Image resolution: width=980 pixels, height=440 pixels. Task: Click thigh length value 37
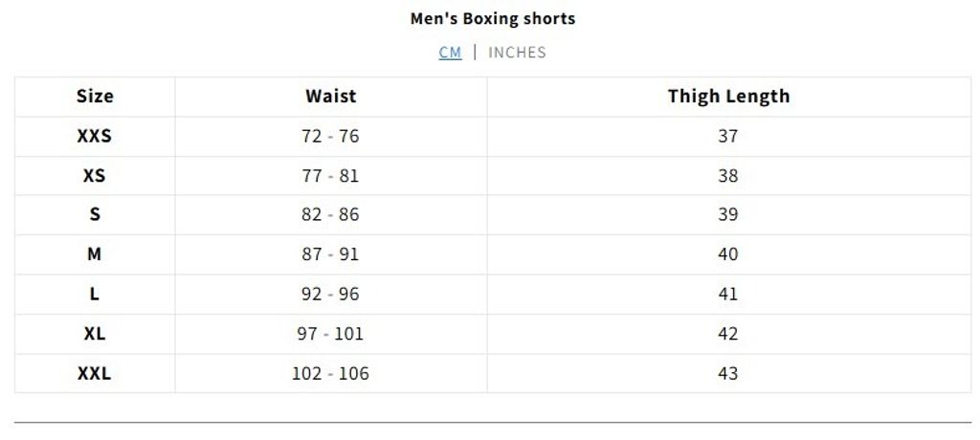(728, 136)
